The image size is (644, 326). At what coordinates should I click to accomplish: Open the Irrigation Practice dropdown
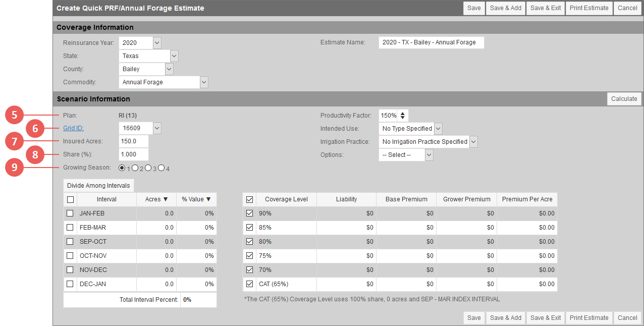click(473, 141)
